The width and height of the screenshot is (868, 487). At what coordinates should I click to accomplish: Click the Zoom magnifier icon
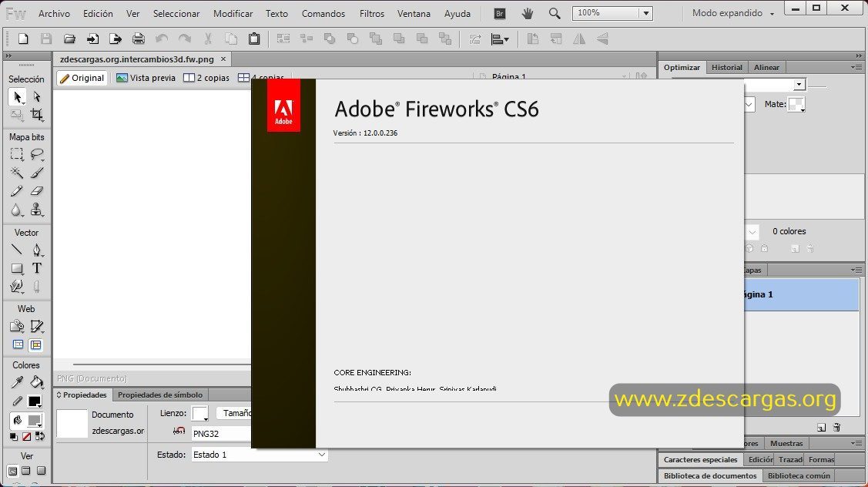[x=554, y=13]
